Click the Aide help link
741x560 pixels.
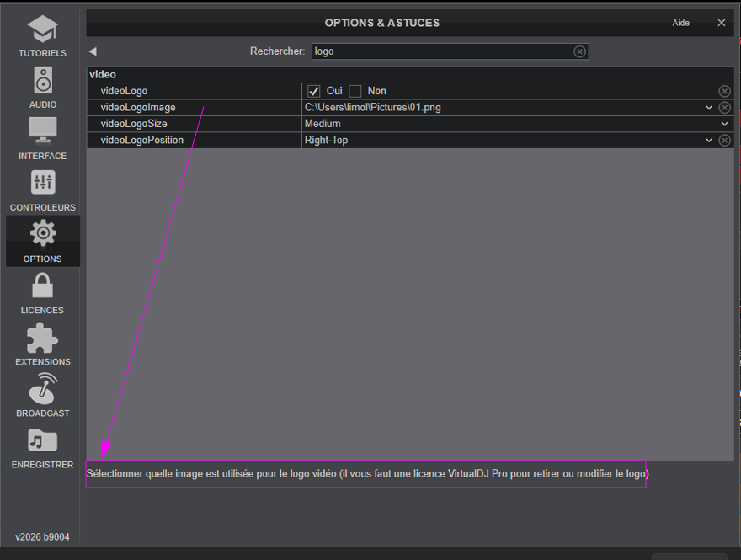(x=680, y=24)
